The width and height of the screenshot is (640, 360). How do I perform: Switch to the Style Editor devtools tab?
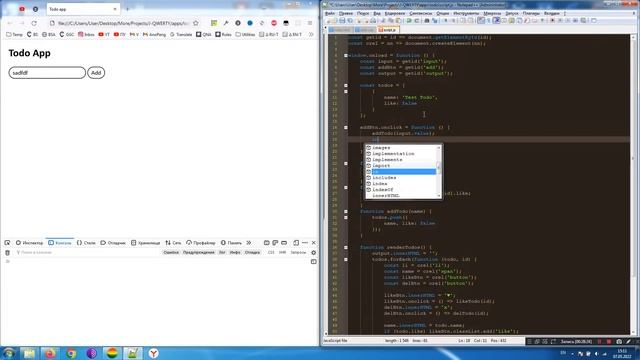(x=86, y=242)
